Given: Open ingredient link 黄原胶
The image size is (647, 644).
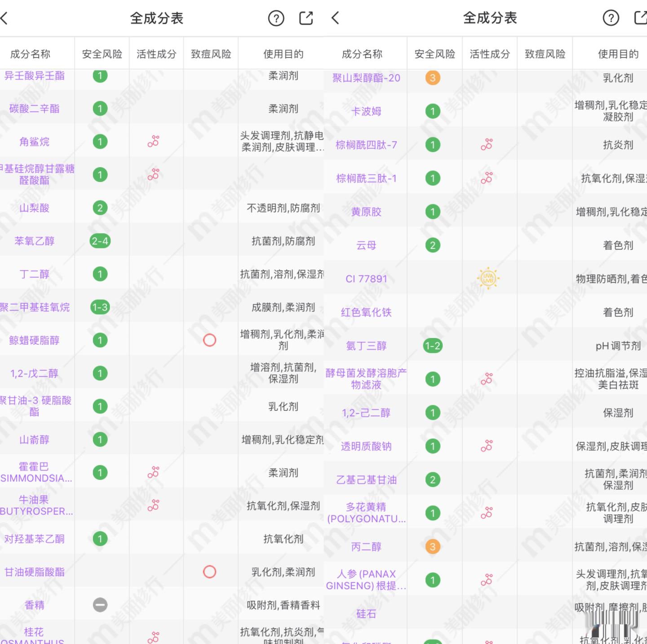Looking at the screenshot, I should click(x=366, y=212).
